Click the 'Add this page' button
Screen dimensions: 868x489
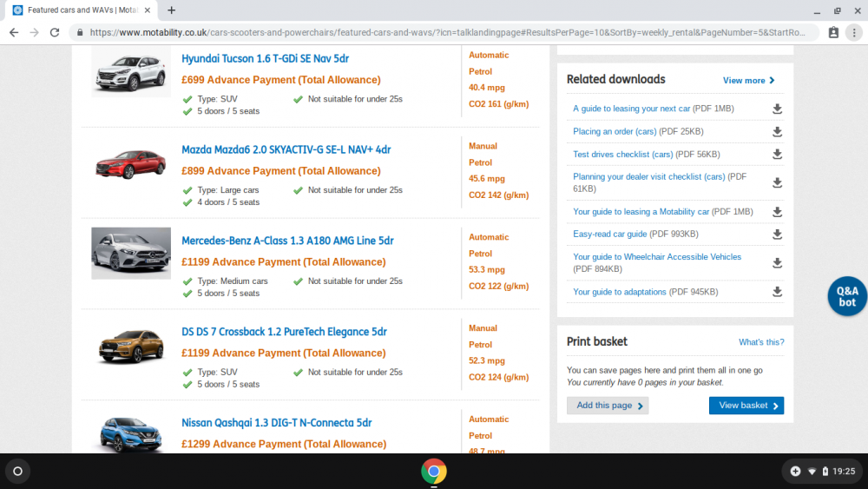click(x=608, y=406)
